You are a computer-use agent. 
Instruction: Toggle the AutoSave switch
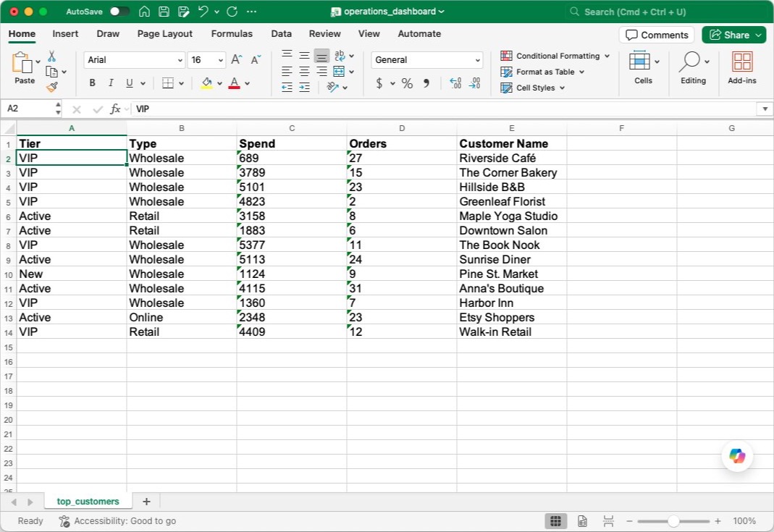coord(119,12)
